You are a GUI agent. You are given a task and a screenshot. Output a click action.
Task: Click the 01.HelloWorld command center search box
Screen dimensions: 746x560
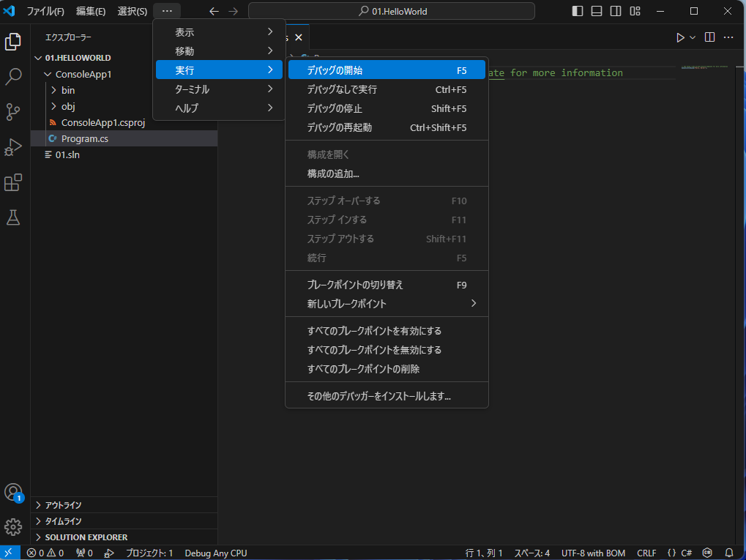[x=392, y=11]
